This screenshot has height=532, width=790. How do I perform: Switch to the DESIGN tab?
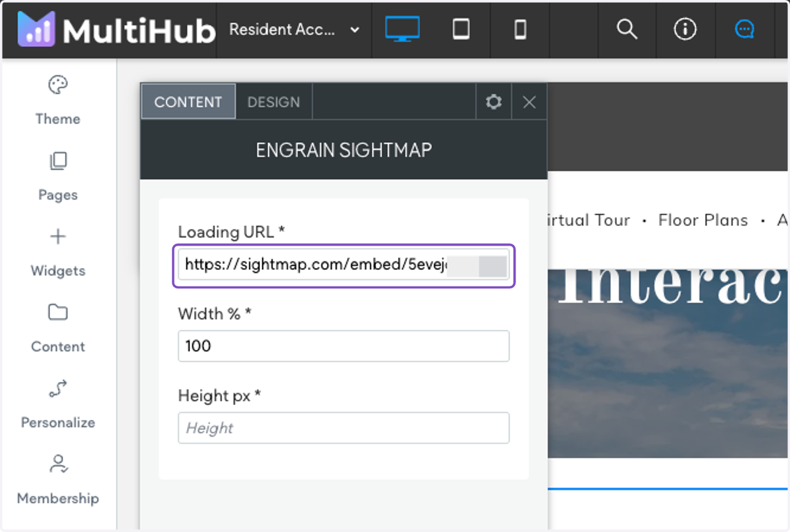274,101
